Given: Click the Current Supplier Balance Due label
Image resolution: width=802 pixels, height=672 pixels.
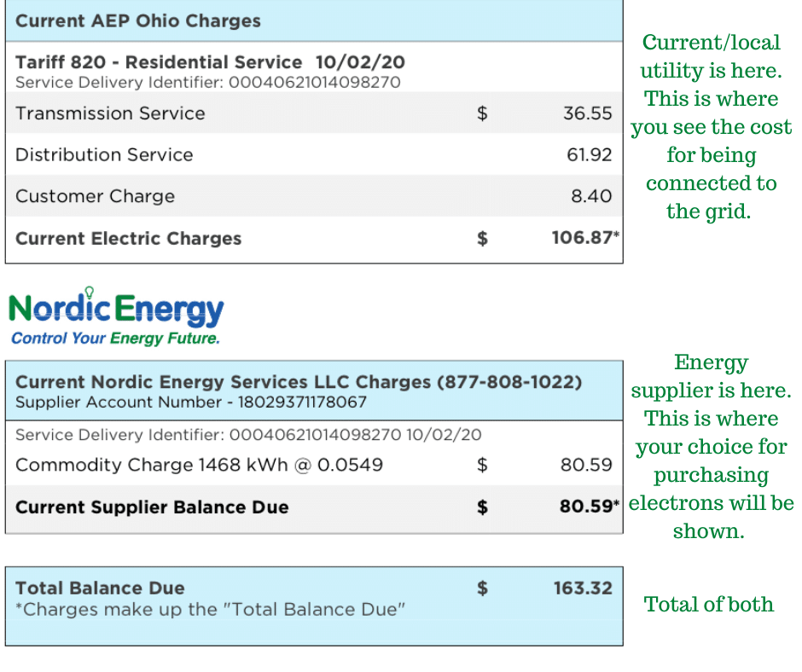Looking at the screenshot, I should pyautogui.click(x=152, y=507).
